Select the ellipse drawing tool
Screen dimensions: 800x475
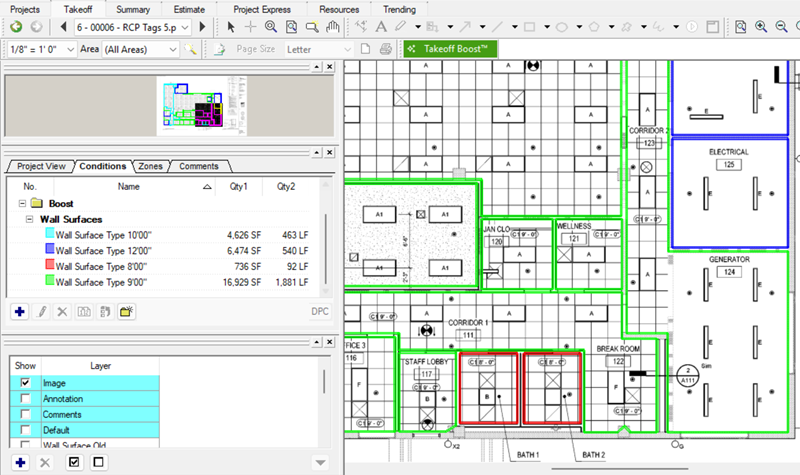tap(562, 27)
